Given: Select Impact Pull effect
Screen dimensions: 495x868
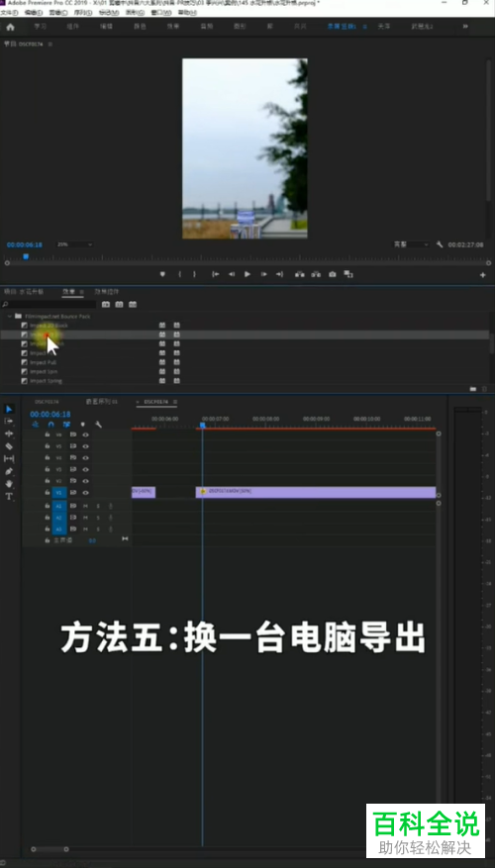Looking at the screenshot, I should point(44,362).
